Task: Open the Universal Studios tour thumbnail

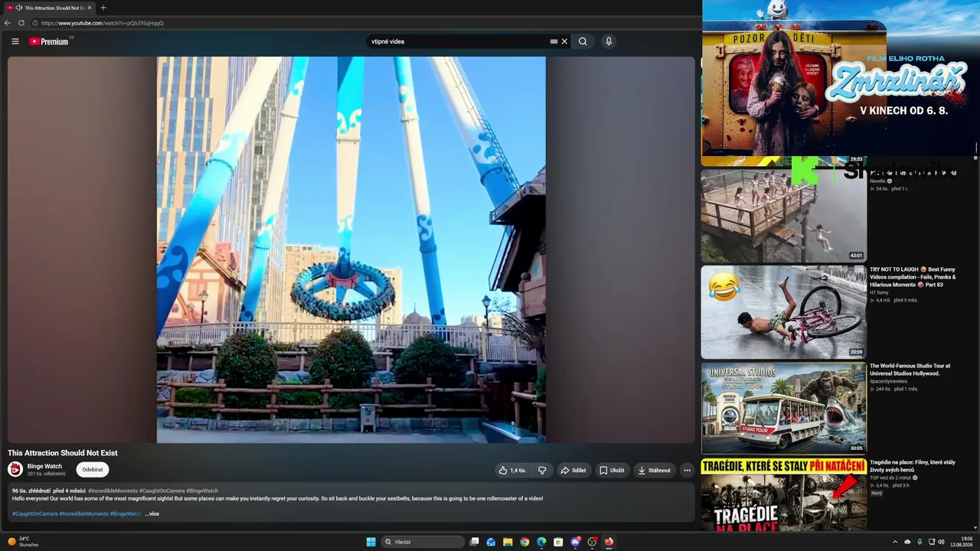Action: pyautogui.click(x=783, y=408)
